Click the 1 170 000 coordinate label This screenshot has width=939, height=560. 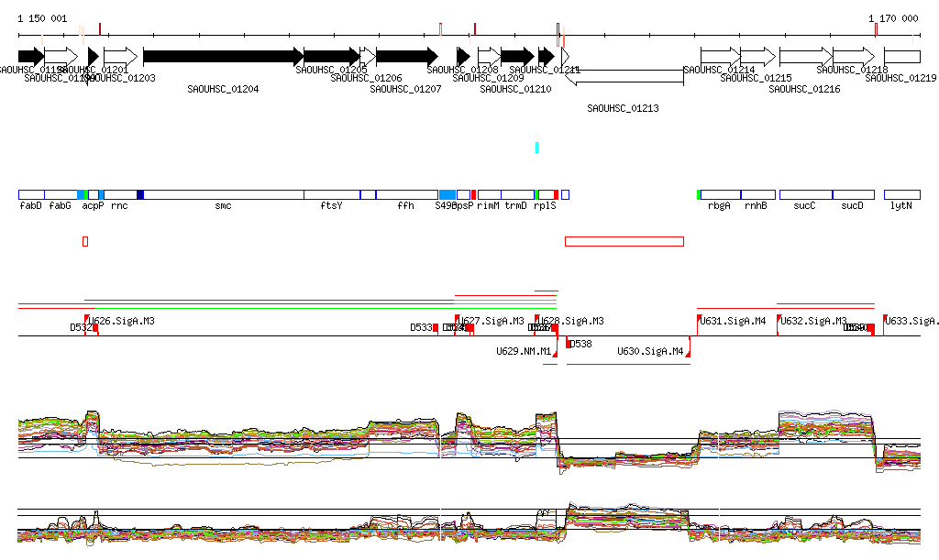tap(892, 18)
